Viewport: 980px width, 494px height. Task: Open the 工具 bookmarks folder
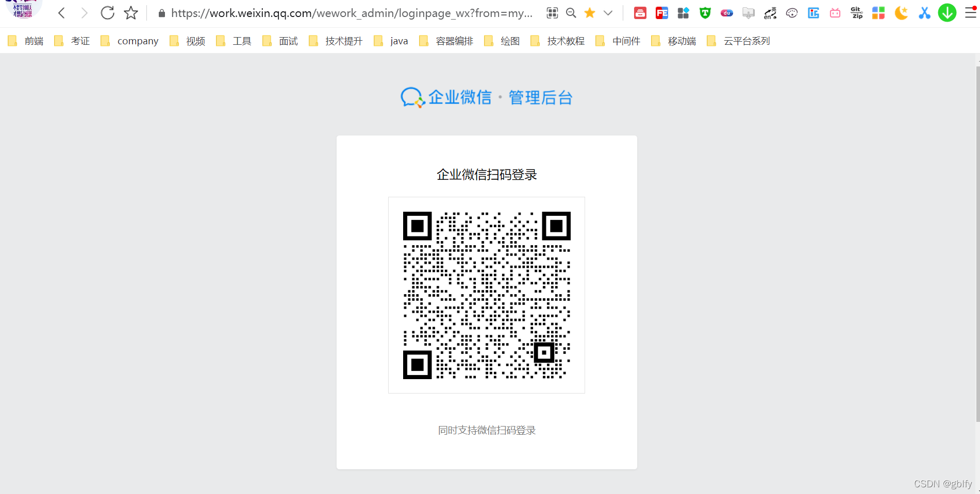coord(234,41)
